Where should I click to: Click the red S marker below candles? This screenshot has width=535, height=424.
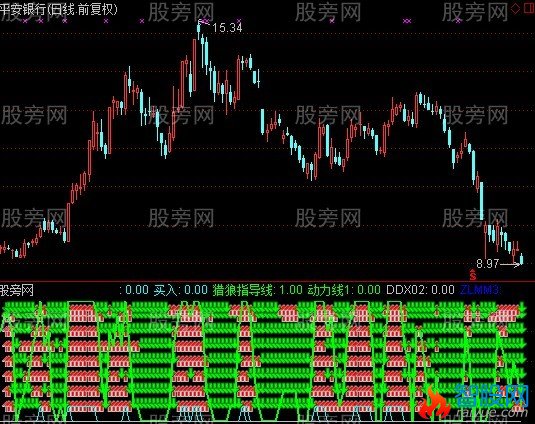pos(473,274)
